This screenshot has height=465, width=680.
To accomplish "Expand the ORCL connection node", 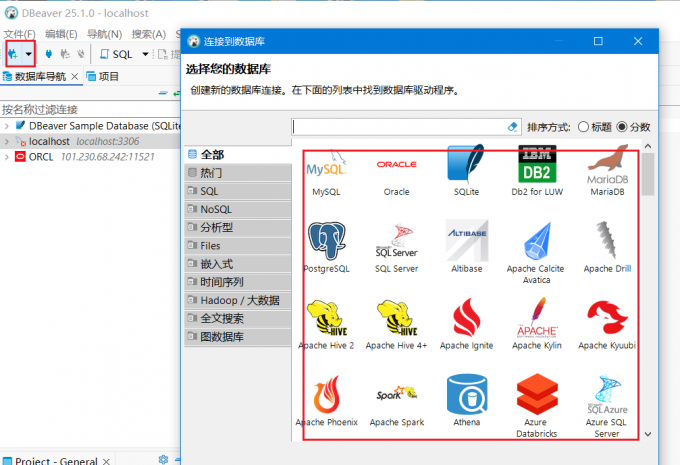I will (x=7, y=157).
